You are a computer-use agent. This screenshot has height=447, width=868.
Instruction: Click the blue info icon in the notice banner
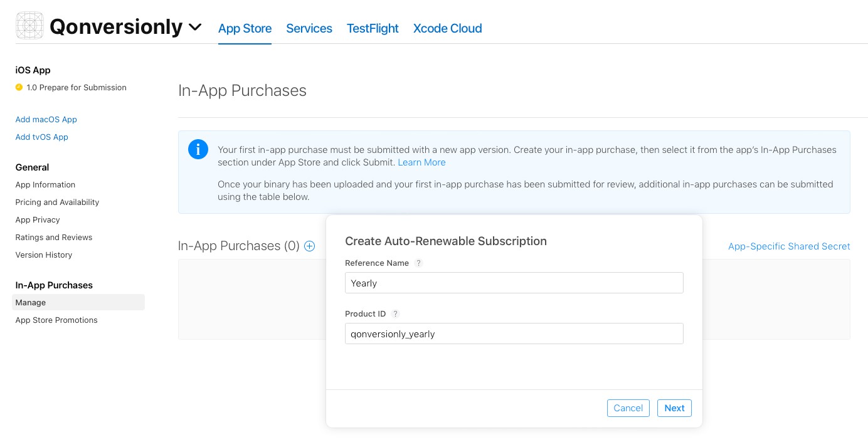click(x=198, y=149)
